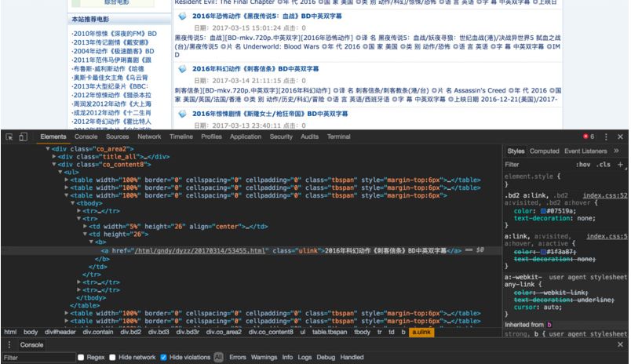631x364 pixels.
Task: Open the Profiles tab
Action: tap(211, 136)
